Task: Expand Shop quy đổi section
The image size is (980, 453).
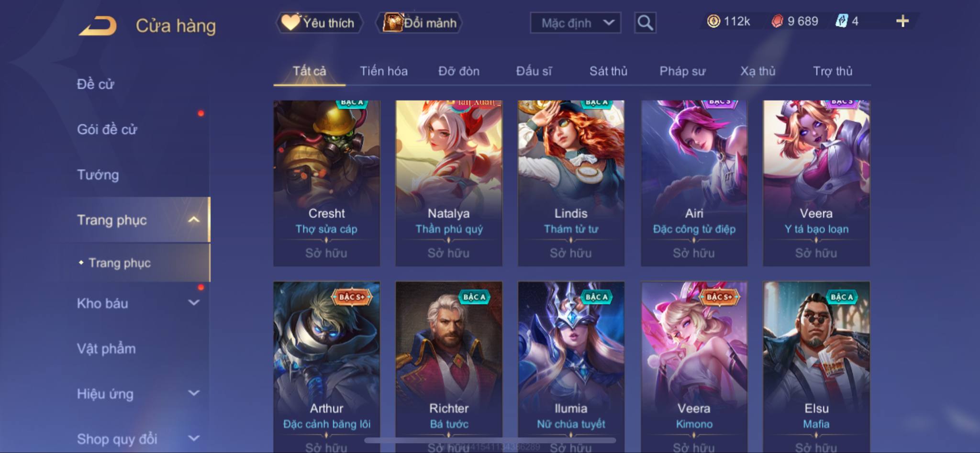Action: click(194, 438)
